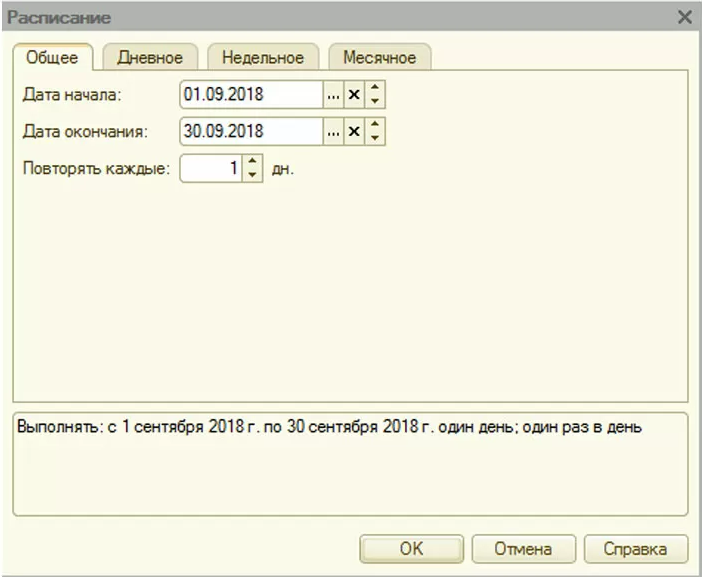Increase the Дата окончания with up arrow
Image resolution: width=702 pixels, height=579 pixels.
[375, 125]
